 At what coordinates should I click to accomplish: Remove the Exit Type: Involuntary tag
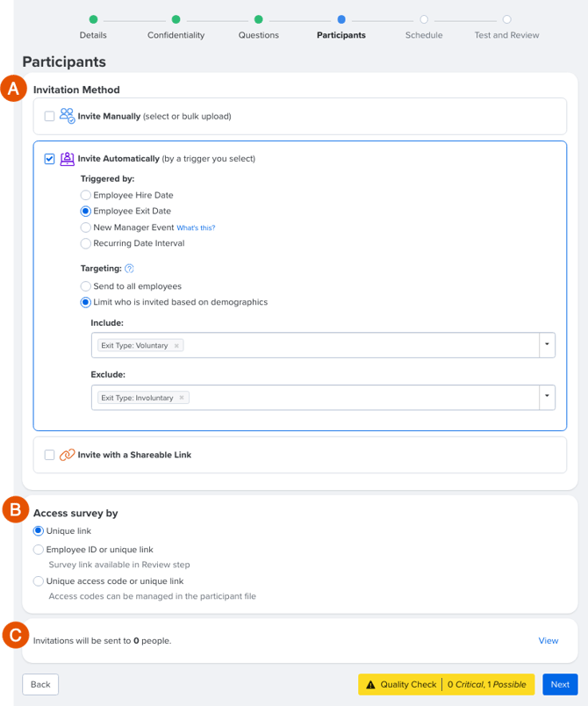pos(182,398)
